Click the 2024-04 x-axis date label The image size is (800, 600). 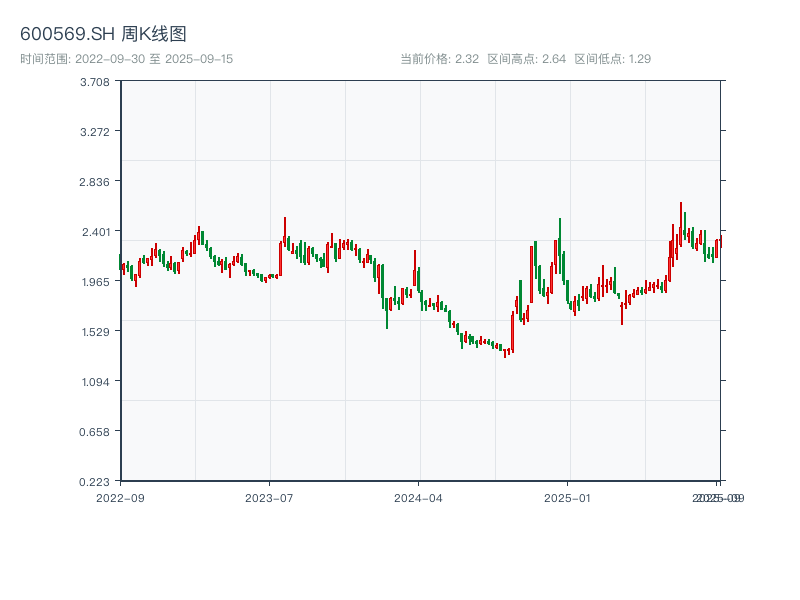pos(419,497)
